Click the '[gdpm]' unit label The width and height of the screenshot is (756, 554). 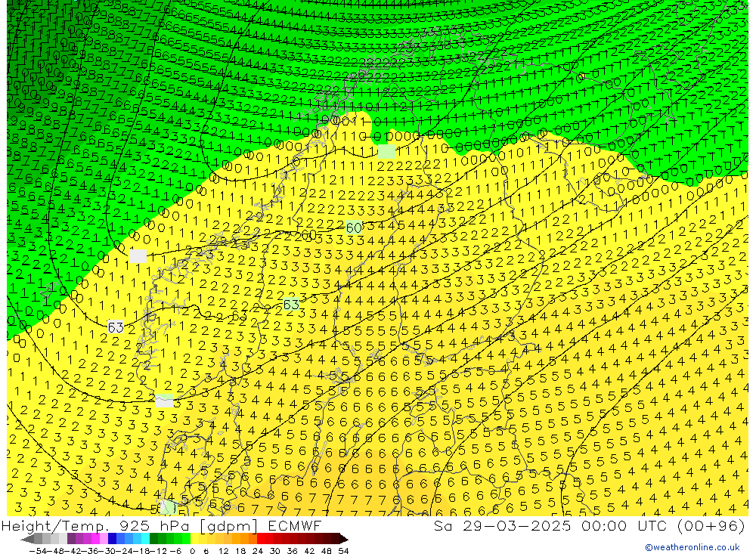[228, 526]
